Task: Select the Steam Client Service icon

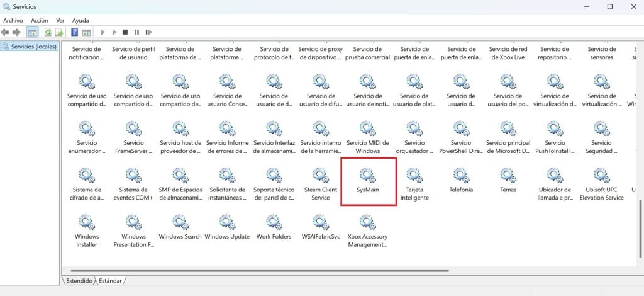Action: (x=321, y=176)
